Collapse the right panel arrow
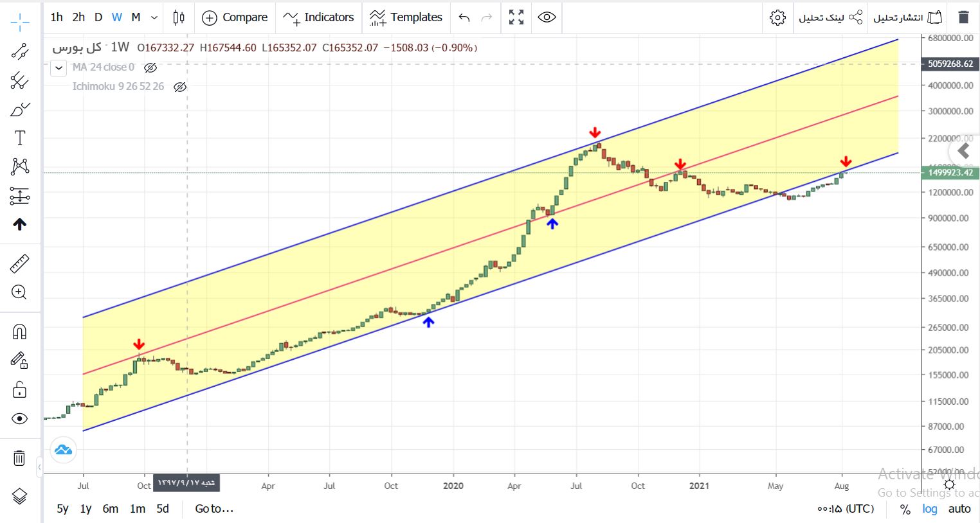 pos(963,152)
